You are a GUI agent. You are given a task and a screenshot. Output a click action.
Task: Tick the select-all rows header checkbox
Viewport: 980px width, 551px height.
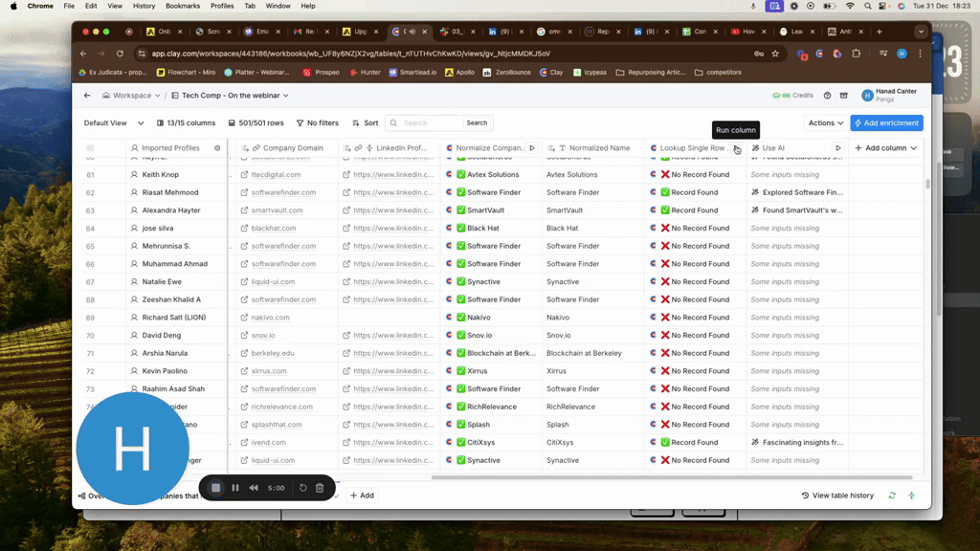(x=91, y=148)
